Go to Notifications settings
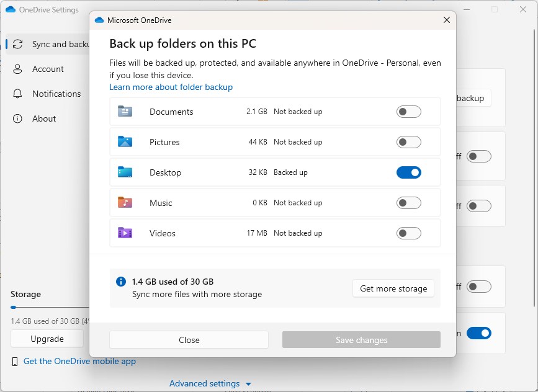This screenshot has width=538, height=392. (x=56, y=94)
